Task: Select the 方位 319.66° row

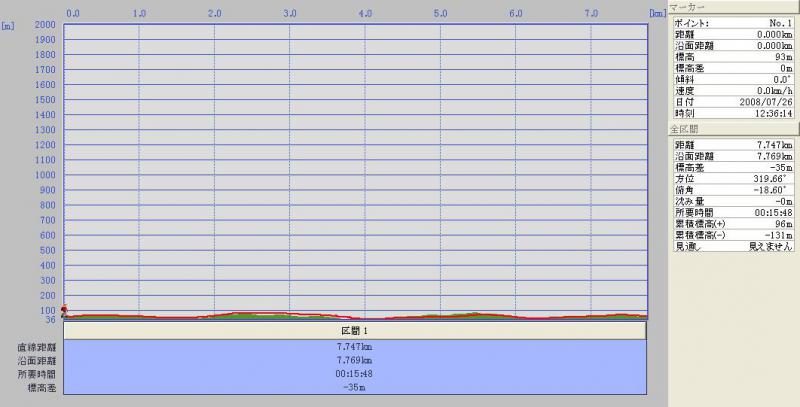Action: pos(733,178)
